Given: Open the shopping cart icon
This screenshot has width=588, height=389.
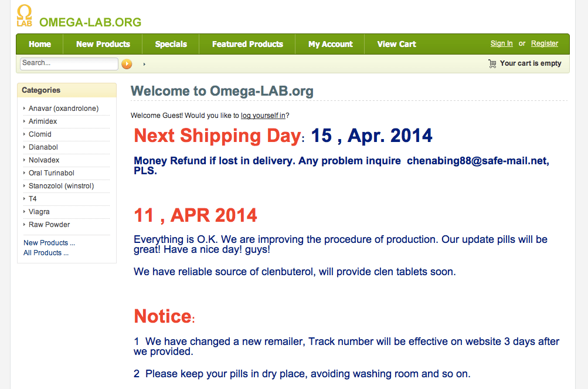Looking at the screenshot, I should [491, 63].
